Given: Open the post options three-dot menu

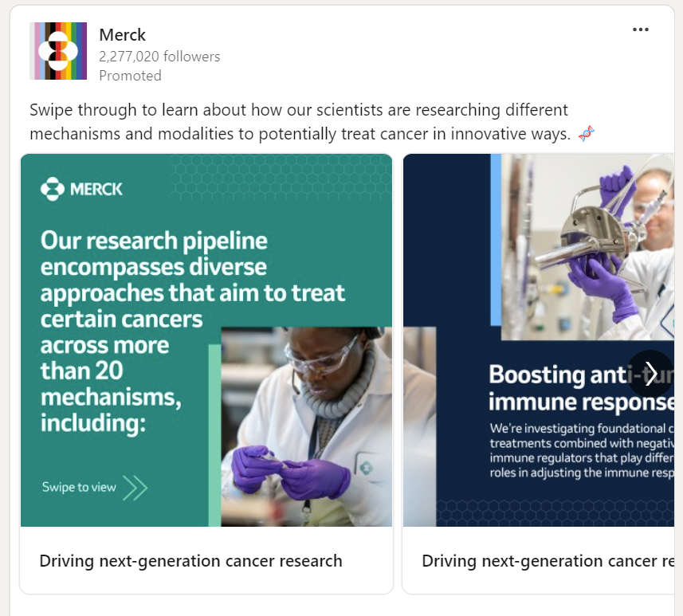Looking at the screenshot, I should [640, 29].
